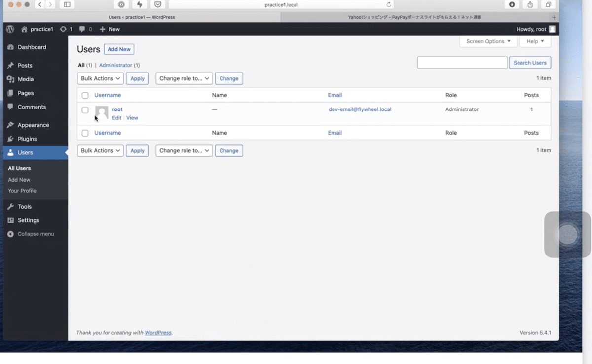Screen dimensions: 592x364
Task: Expand Screen Options panel
Action: 488,41
